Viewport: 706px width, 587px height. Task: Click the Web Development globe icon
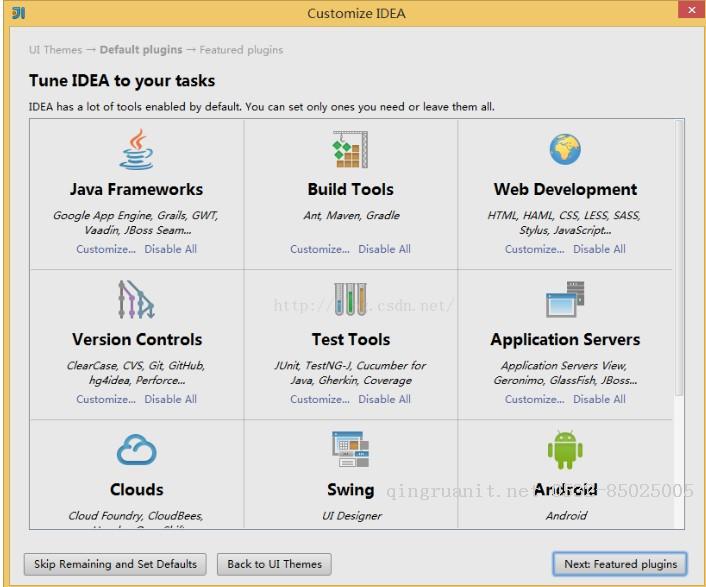pos(565,149)
